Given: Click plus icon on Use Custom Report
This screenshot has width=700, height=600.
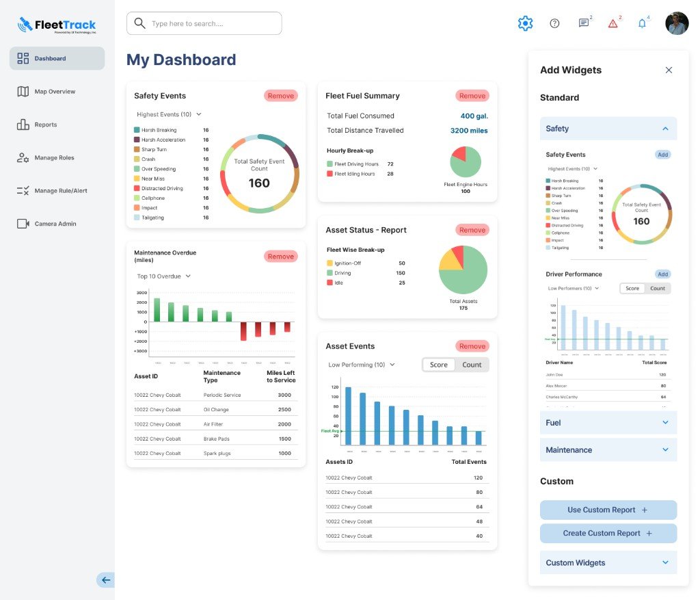Looking at the screenshot, I should (x=644, y=510).
